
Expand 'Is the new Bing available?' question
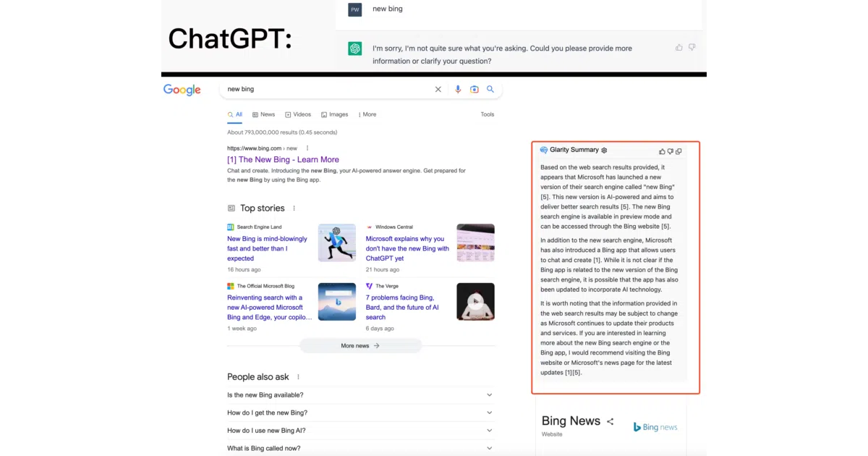pos(361,395)
